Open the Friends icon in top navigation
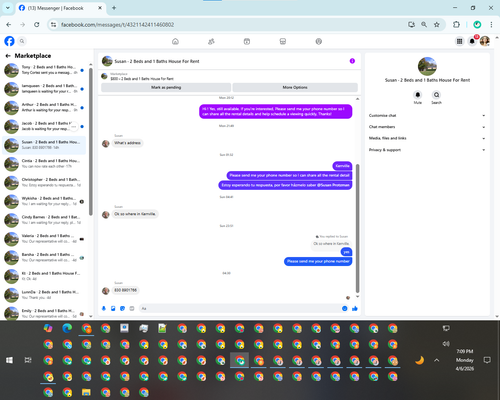Screen dimensions: 500x400 pos(211,41)
